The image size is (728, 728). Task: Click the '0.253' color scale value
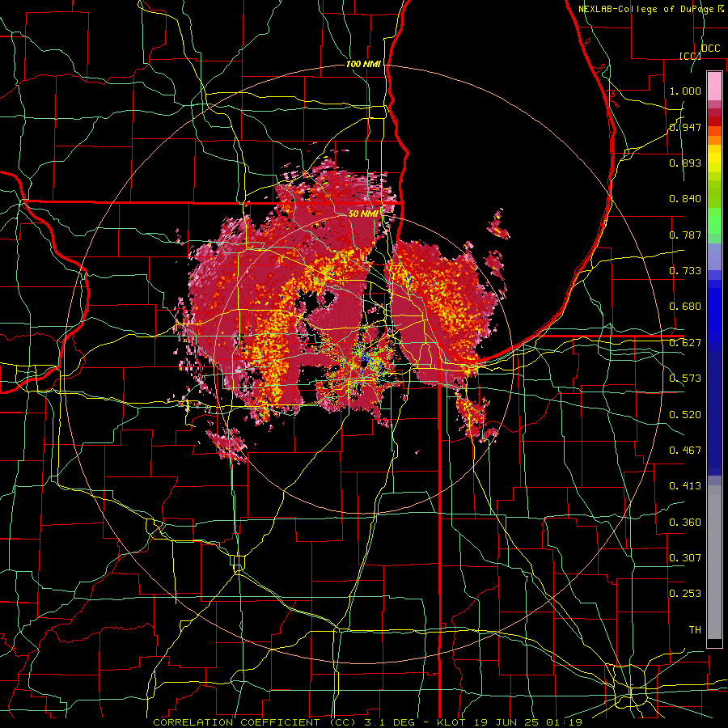click(685, 594)
